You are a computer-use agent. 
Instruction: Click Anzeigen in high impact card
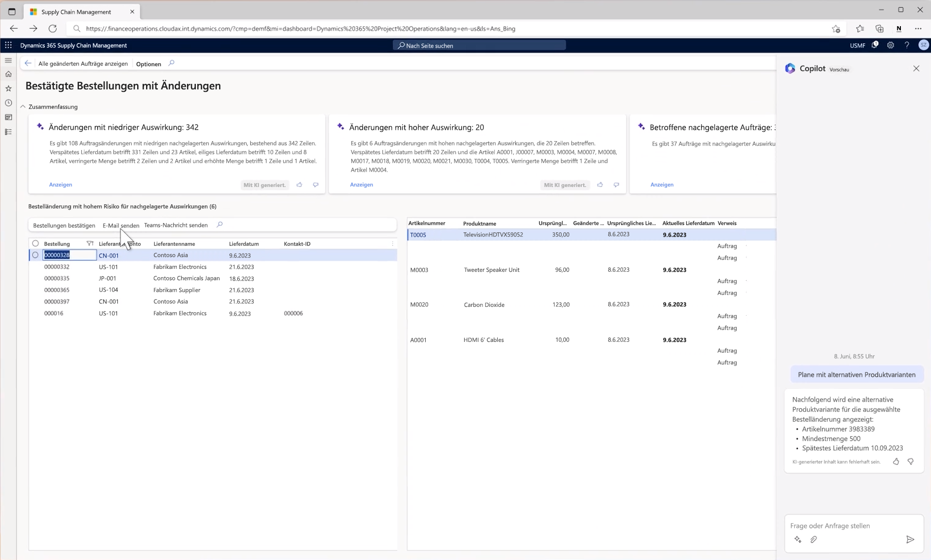click(362, 185)
